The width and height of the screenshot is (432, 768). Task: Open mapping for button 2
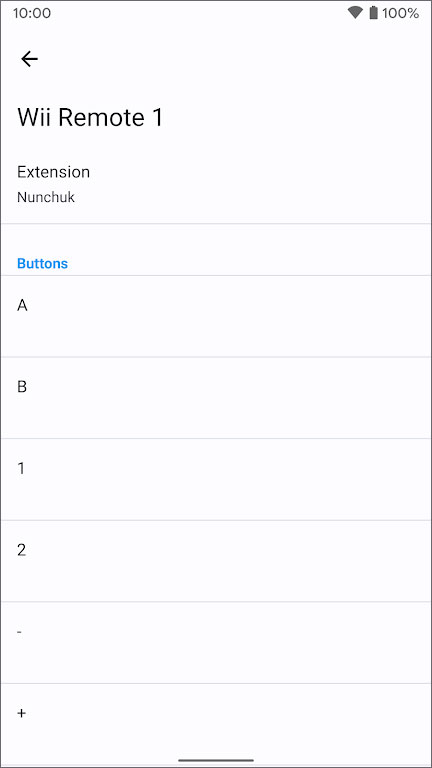point(216,561)
